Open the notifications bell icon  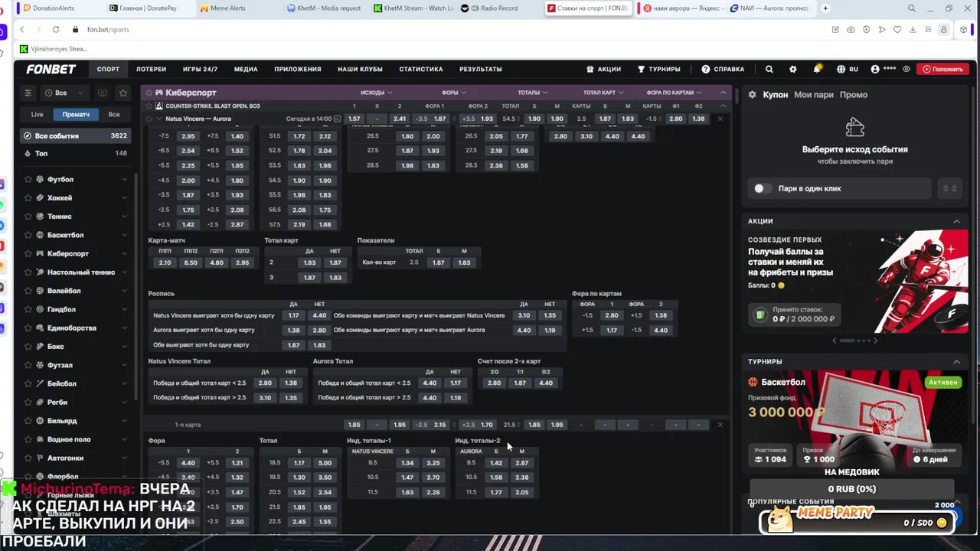817,69
